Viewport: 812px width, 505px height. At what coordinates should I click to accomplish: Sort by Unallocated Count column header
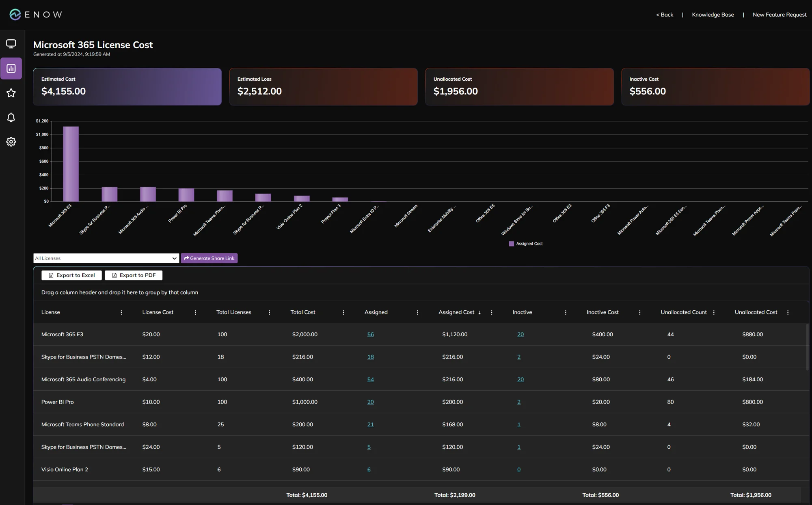pos(684,312)
